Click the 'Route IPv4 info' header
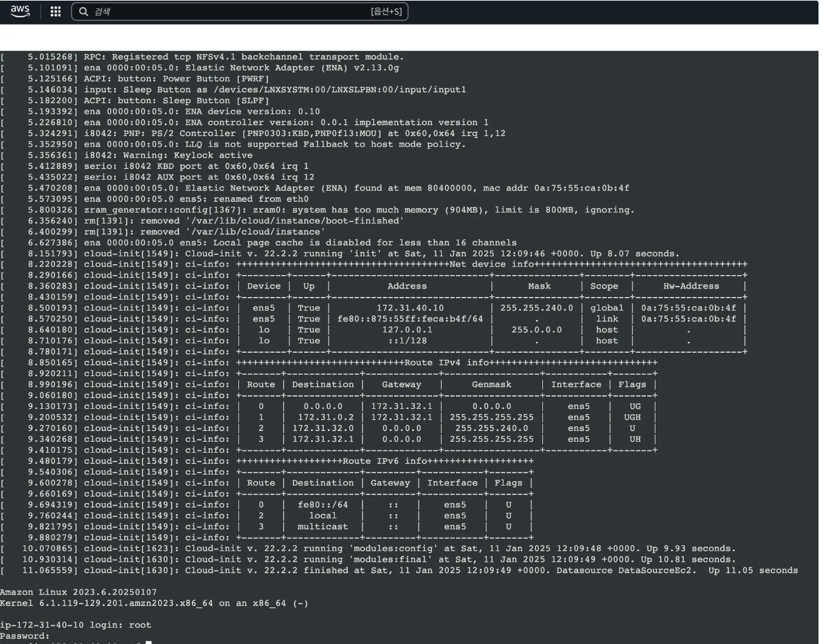This screenshot has height=644, width=823. 447,363
